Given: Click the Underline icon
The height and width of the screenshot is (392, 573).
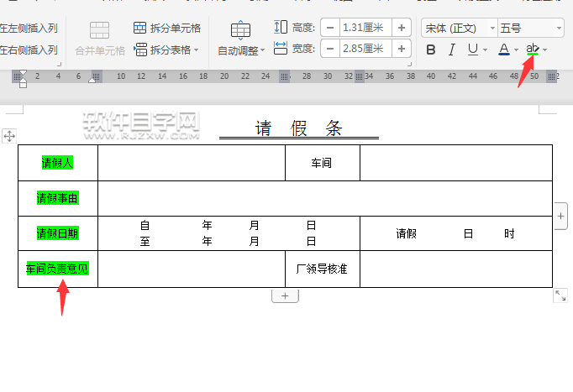Looking at the screenshot, I should 473,50.
